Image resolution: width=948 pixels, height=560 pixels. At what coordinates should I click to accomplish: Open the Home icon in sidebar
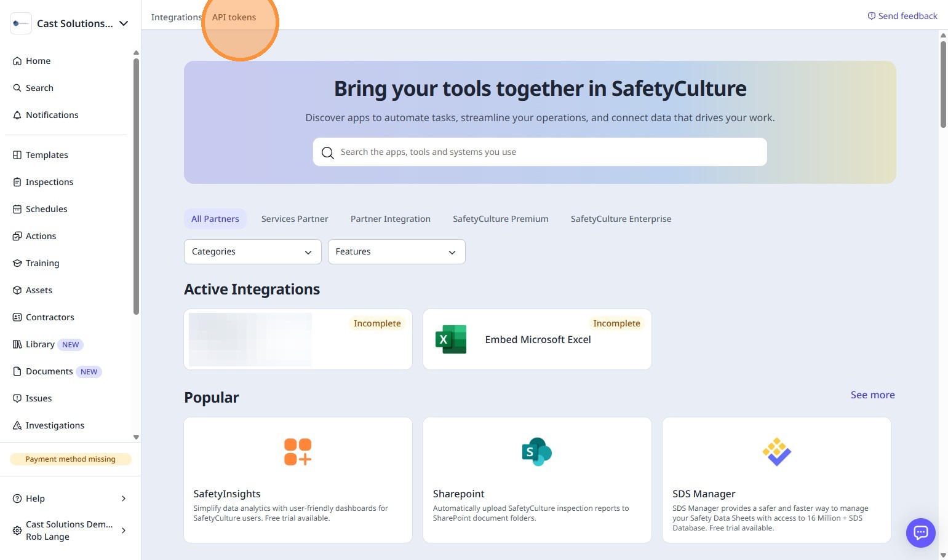click(17, 61)
